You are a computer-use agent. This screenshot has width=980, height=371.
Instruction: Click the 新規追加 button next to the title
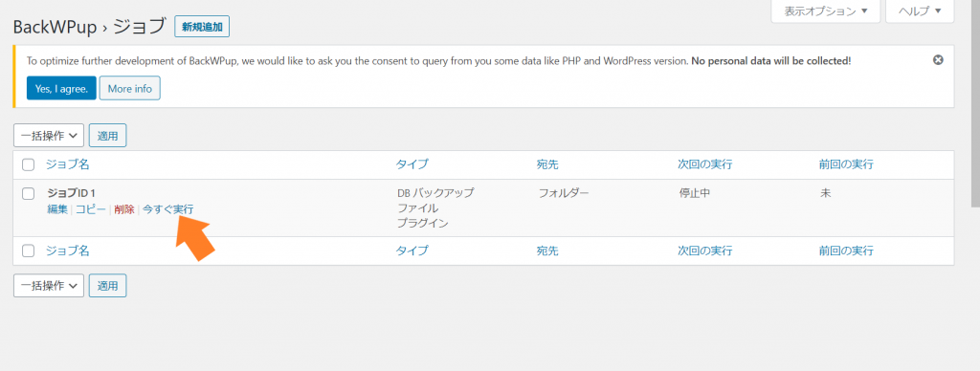(202, 27)
